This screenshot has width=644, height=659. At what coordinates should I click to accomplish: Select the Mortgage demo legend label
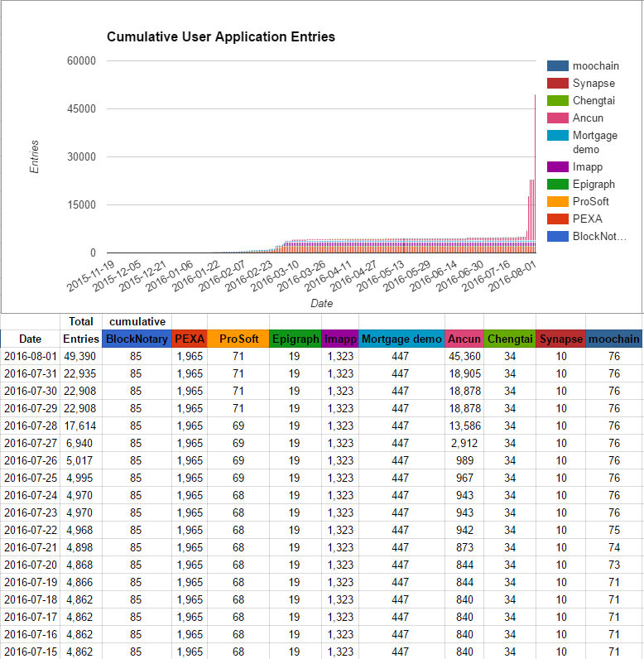(x=595, y=142)
